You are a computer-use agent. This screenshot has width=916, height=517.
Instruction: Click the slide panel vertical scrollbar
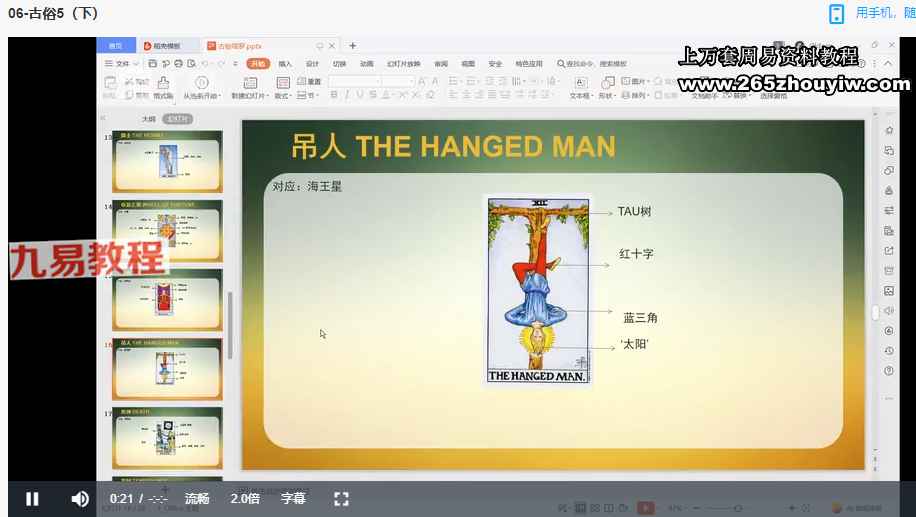230,325
